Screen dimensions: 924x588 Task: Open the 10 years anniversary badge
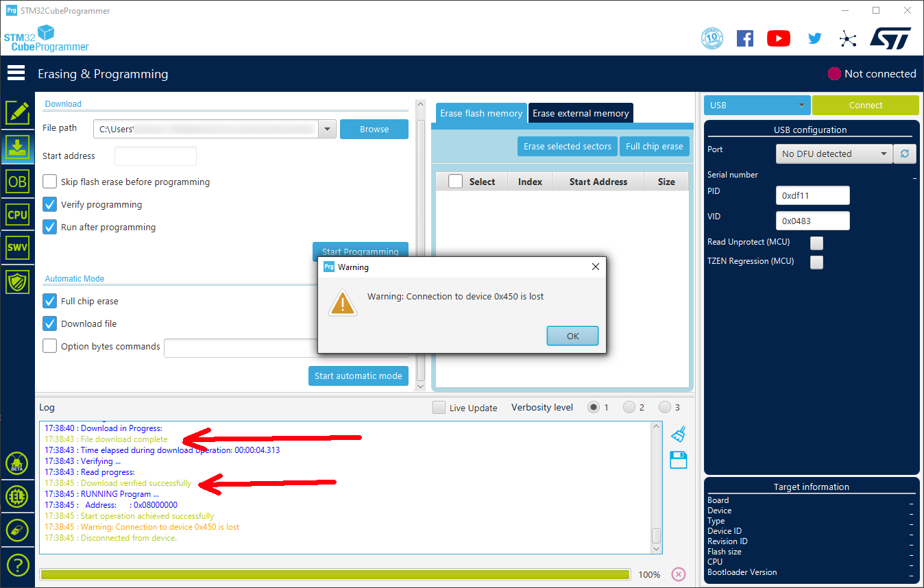point(712,38)
